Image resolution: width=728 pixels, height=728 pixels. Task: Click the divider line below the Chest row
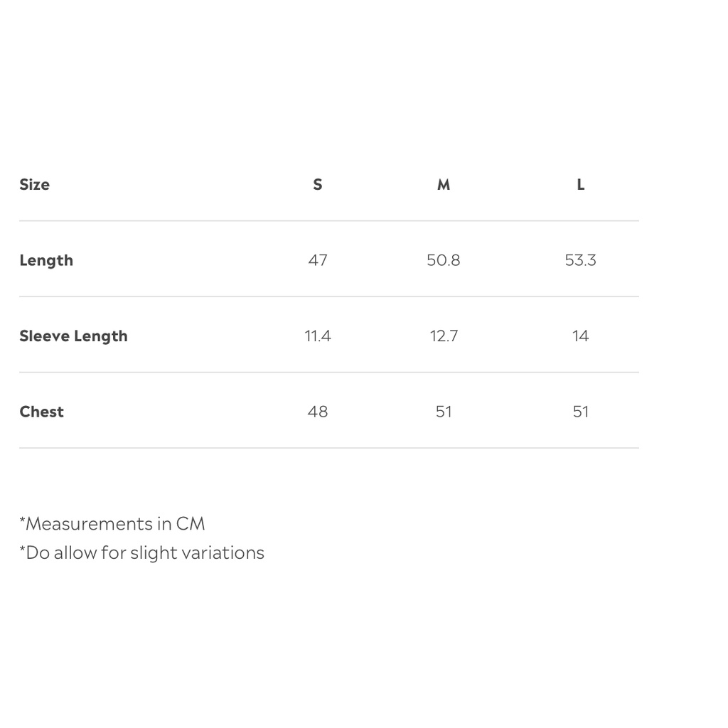(x=328, y=448)
